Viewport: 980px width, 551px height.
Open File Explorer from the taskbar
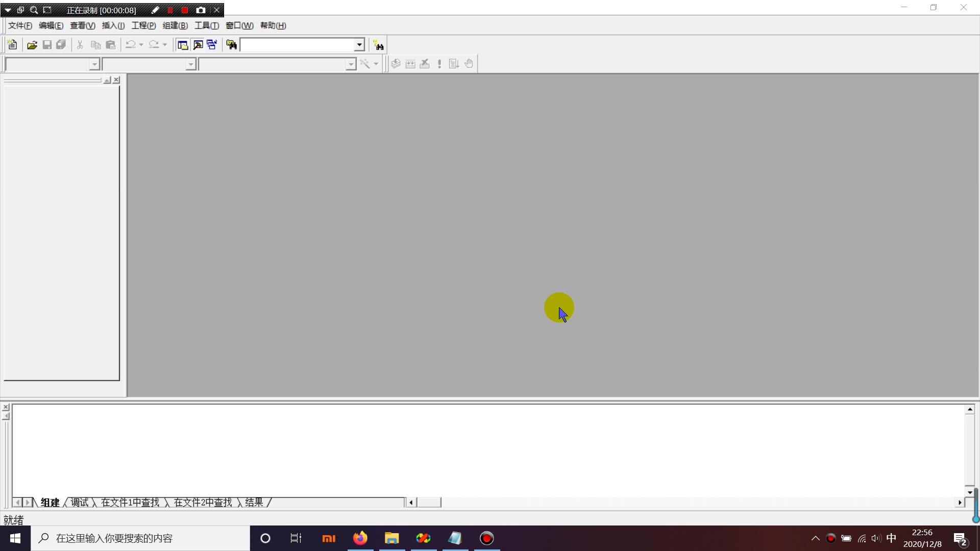coord(392,538)
